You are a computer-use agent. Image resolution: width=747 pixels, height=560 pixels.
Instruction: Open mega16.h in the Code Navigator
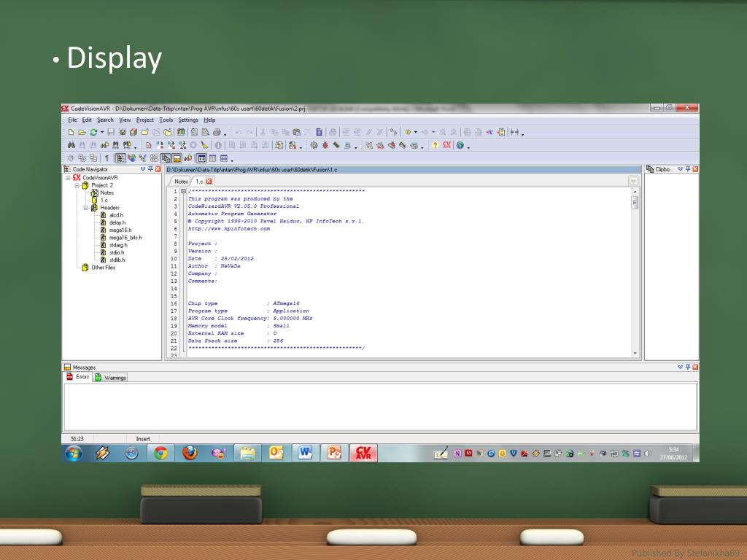(x=120, y=230)
